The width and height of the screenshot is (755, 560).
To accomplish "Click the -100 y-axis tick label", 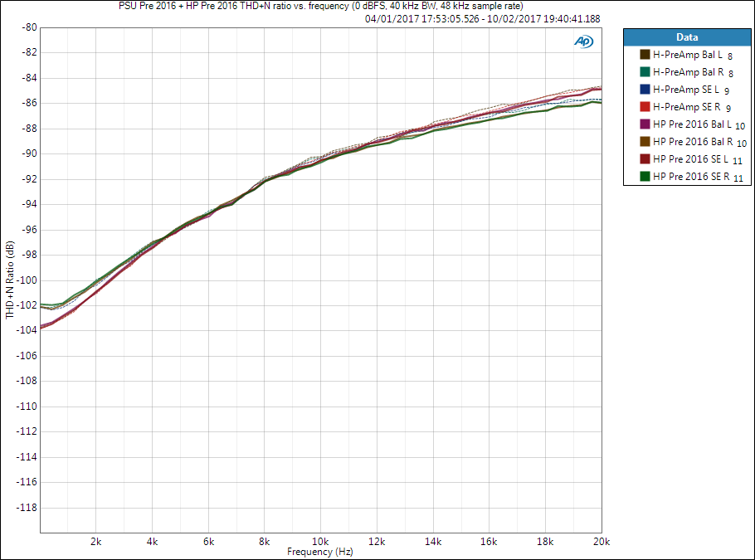I will coord(27,280).
